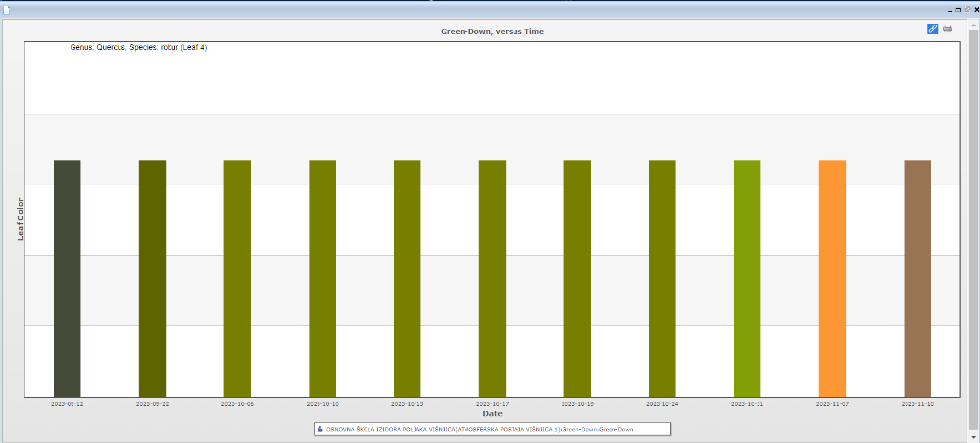Select the orange bar for 2023-11-07
This screenshot has height=443, width=980.
point(832,277)
